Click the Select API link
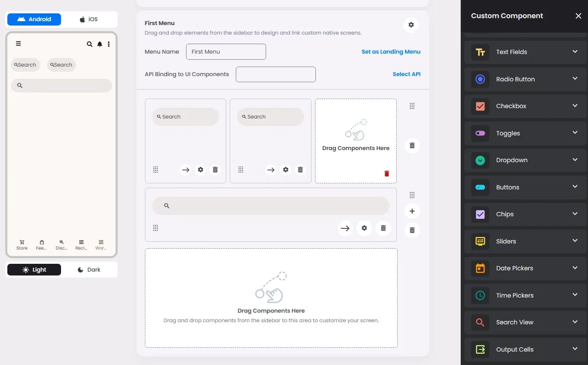The height and width of the screenshot is (365, 588). pyautogui.click(x=407, y=74)
